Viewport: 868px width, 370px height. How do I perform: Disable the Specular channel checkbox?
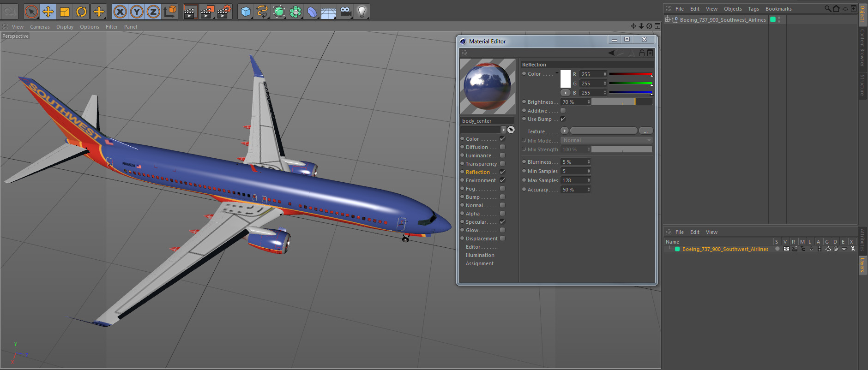pyautogui.click(x=502, y=222)
